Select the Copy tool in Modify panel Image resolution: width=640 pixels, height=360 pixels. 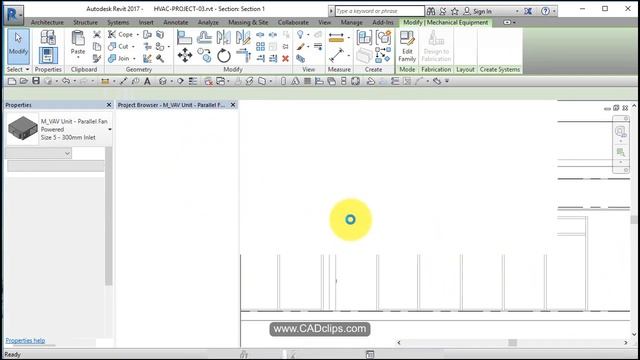point(204,55)
